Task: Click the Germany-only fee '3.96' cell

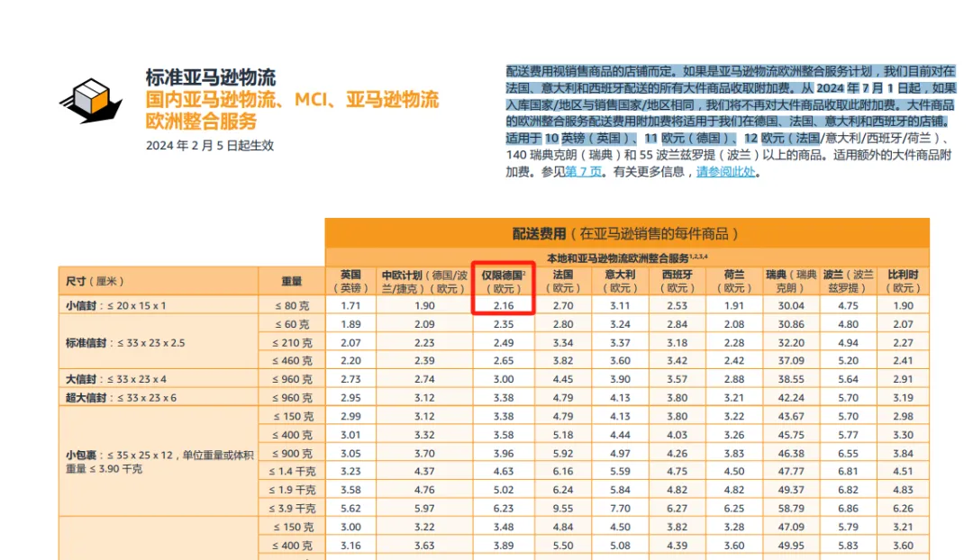Action: pos(504,454)
